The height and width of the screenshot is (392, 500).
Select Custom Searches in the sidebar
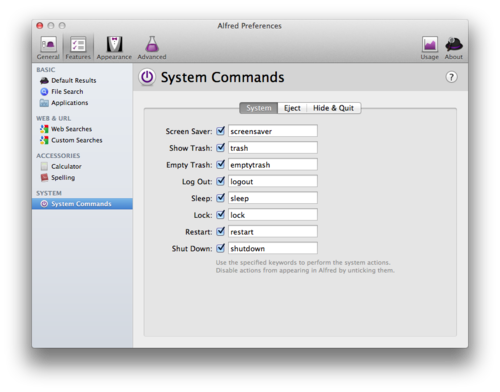[x=77, y=140]
